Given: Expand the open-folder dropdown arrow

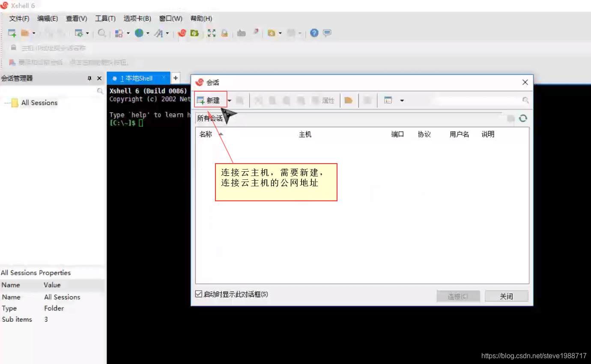Looking at the screenshot, I should point(34,33).
